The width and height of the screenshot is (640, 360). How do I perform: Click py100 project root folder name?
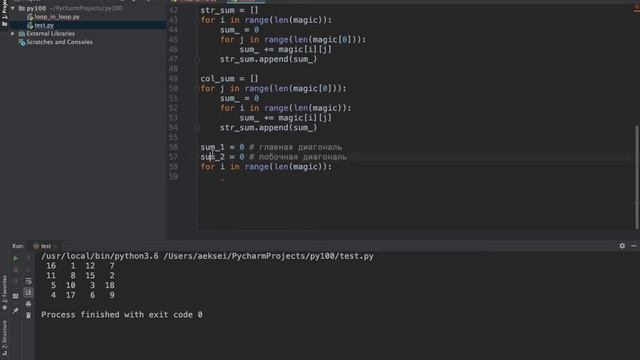pos(36,8)
